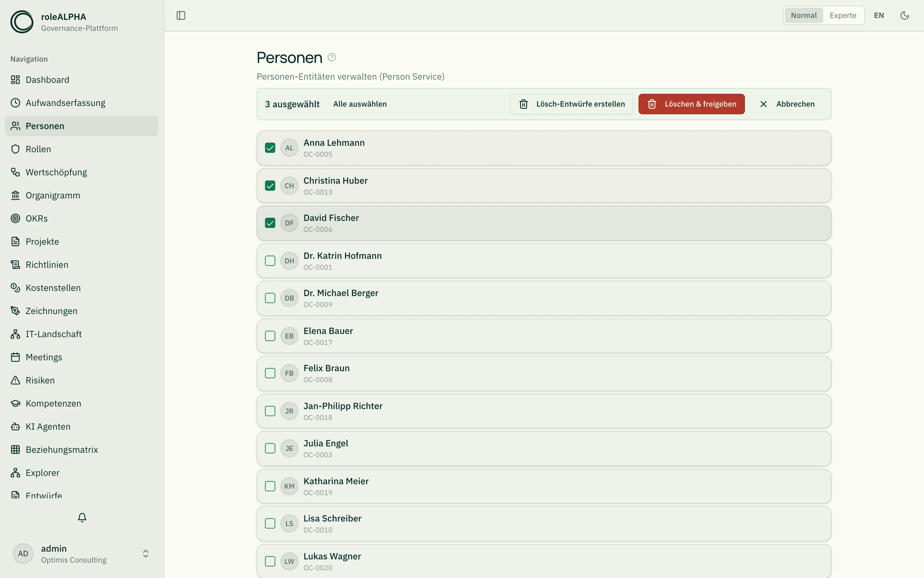Go to Richtlinien page
The height and width of the screenshot is (578, 924).
point(82,265)
